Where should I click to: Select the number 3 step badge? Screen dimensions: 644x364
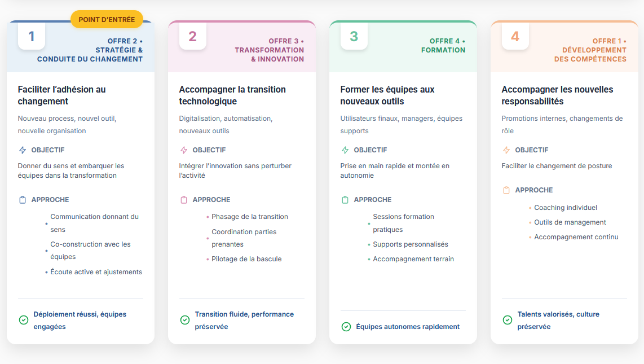pos(354,36)
